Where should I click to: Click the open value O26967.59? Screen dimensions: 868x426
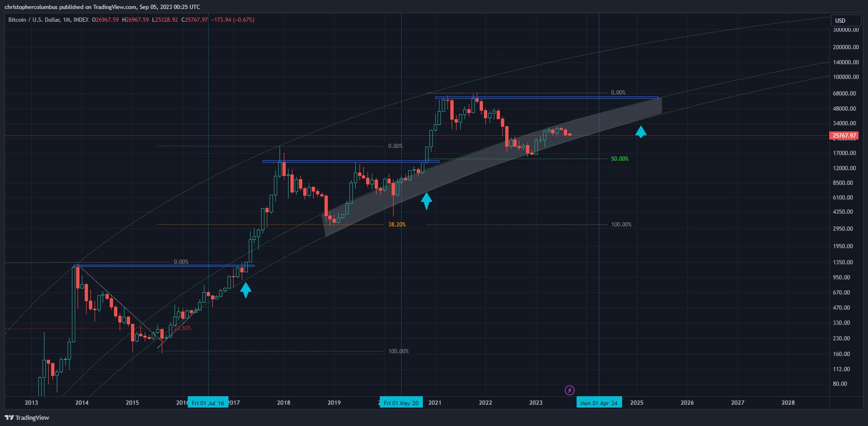(105, 20)
